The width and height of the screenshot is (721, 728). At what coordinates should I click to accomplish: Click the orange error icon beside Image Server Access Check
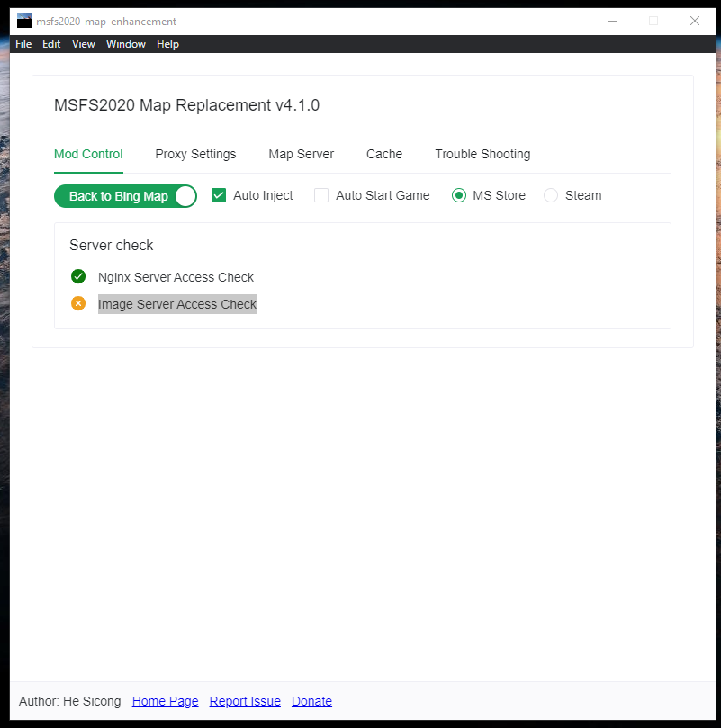point(78,303)
